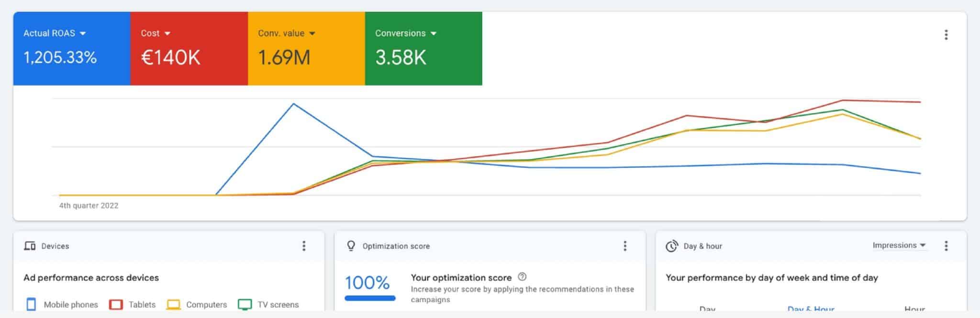Viewport: 980px width, 318px height.
Task: Click the blue optimization score progress bar
Action: [370, 298]
